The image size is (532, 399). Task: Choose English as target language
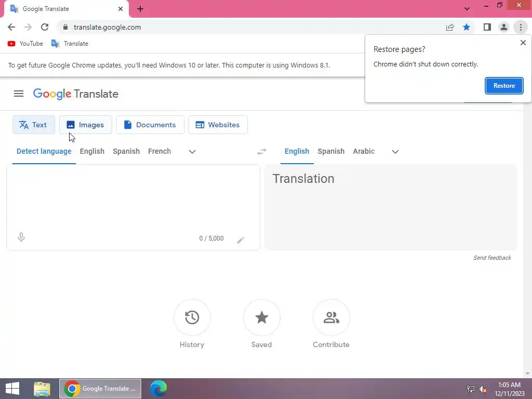click(x=297, y=151)
